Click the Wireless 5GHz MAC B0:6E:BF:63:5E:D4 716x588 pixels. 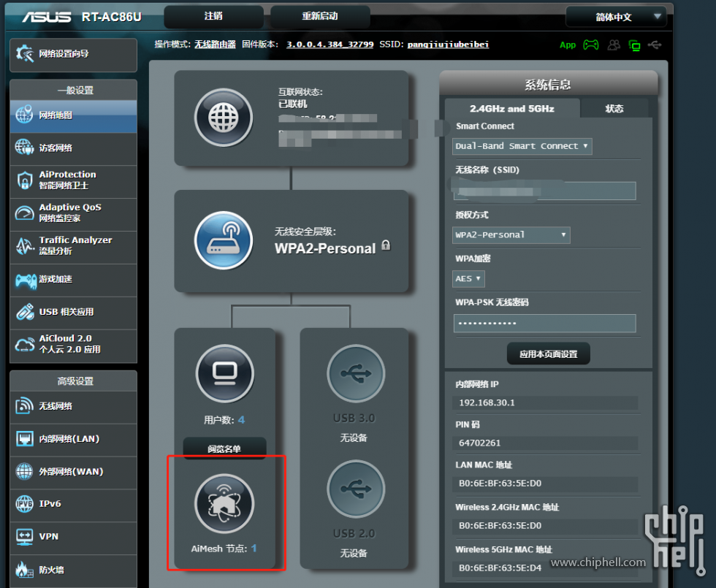click(x=500, y=568)
